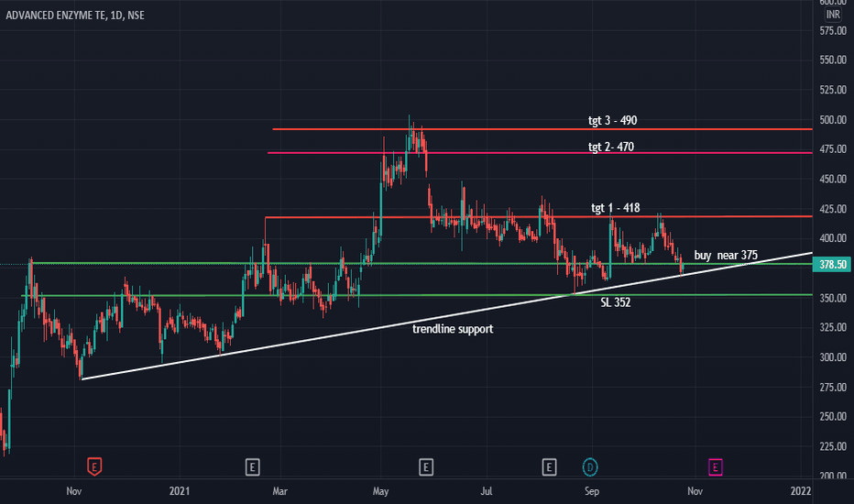Click the 525.00 price axis label
Image resolution: width=854 pixels, height=504 pixels.
(x=833, y=90)
